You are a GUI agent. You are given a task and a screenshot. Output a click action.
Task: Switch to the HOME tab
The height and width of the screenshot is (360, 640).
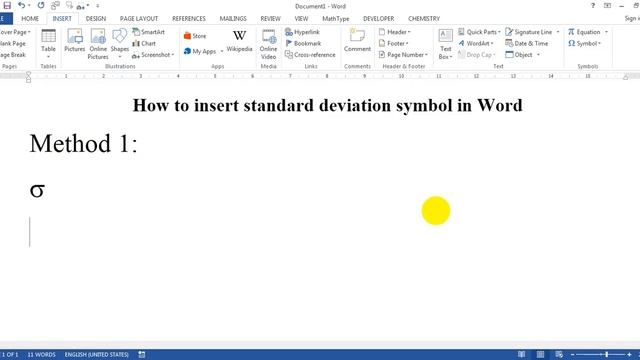tap(30, 19)
